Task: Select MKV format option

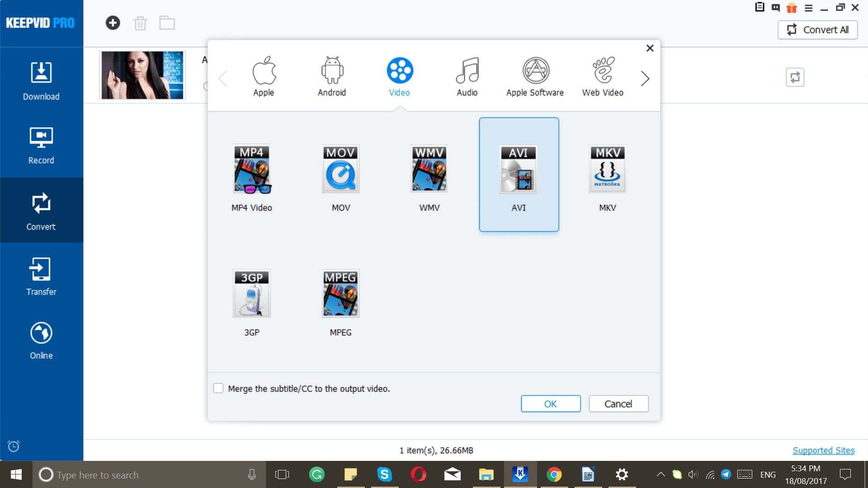Action: 607,174
